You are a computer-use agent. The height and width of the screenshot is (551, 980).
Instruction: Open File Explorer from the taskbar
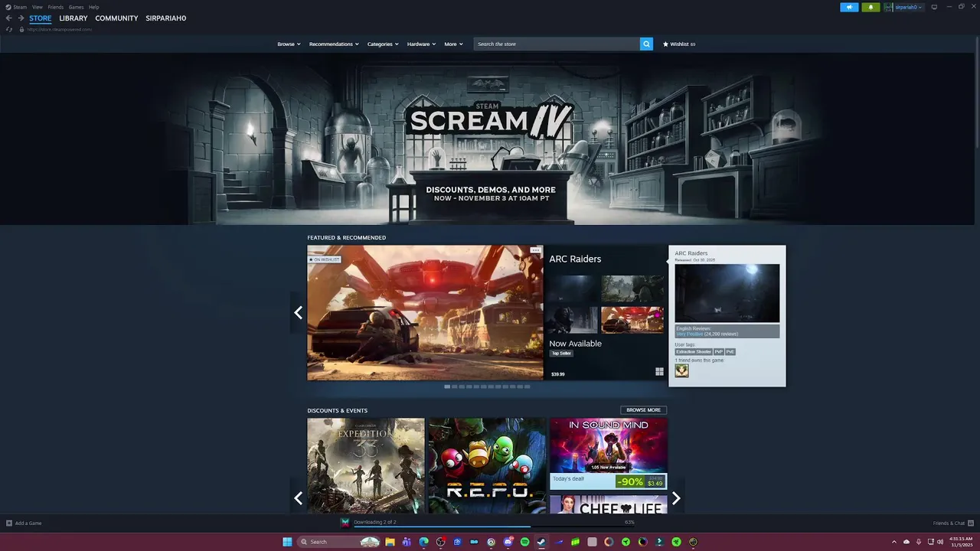(x=390, y=542)
